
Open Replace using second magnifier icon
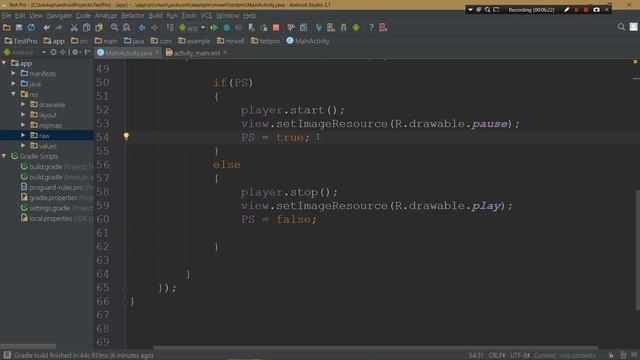127,27
